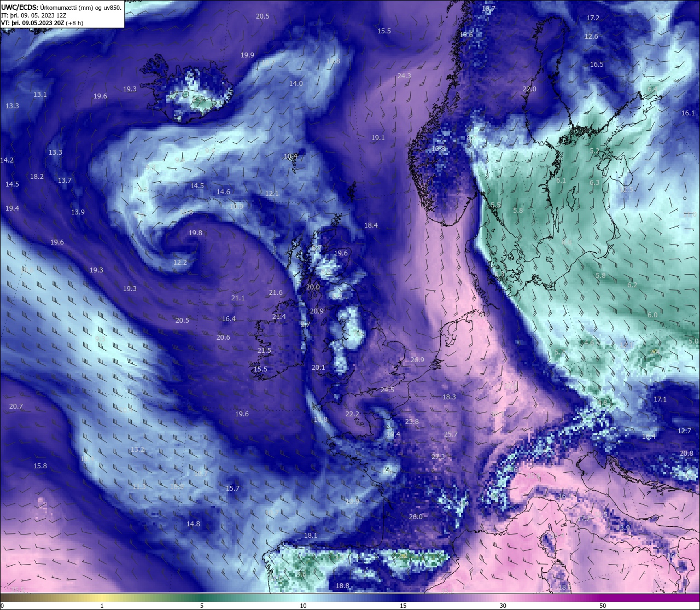
Task: Click the 18.4 value label
Action: [371, 225]
